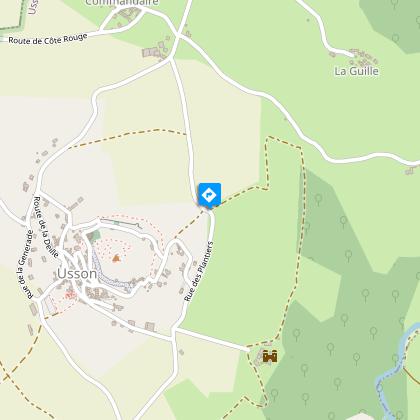Screen dimensions: 420x420
Task: Click the Rue des Plantiers street label
Action: (x=199, y=271)
